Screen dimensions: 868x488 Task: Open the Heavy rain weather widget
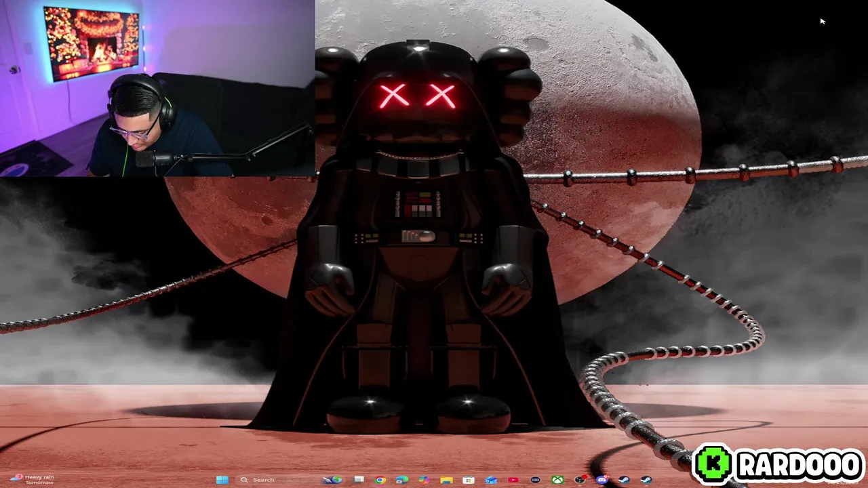(x=33, y=479)
